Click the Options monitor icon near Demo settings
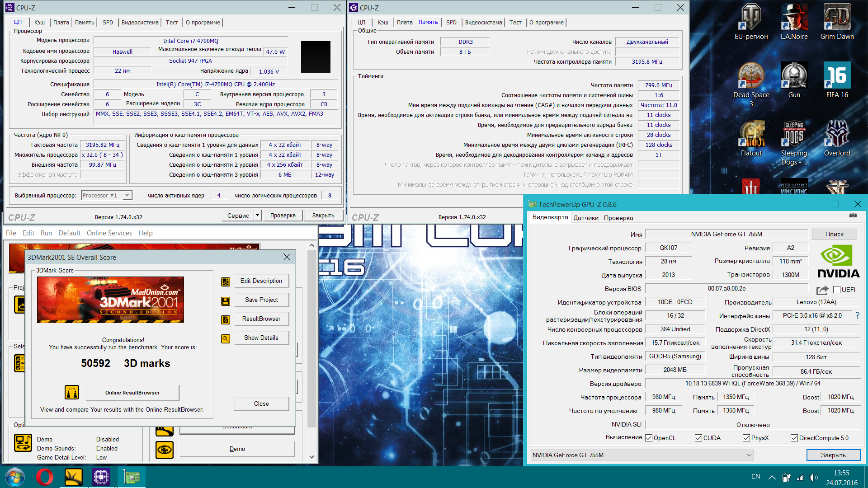 [23, 443]
